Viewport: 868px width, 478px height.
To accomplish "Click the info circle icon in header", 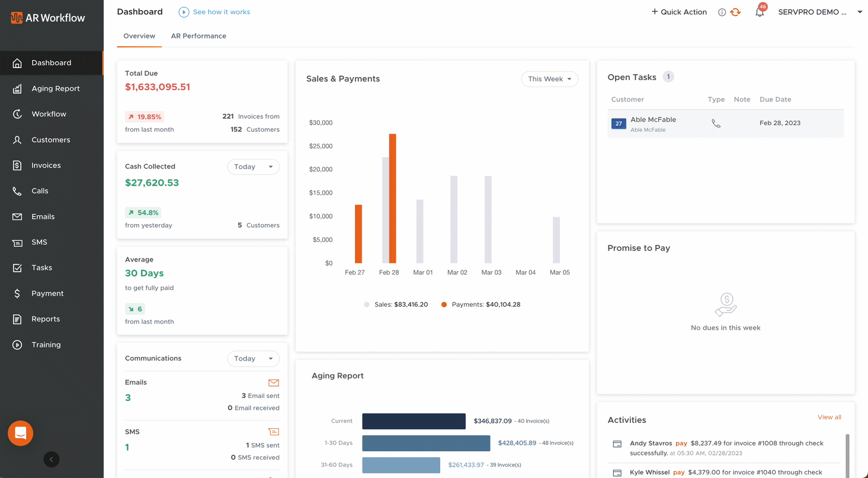I will click(722, 12).
